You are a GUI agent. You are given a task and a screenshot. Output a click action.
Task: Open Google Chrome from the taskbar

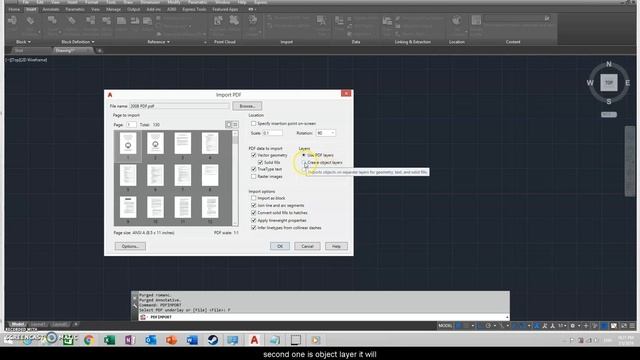89,340
